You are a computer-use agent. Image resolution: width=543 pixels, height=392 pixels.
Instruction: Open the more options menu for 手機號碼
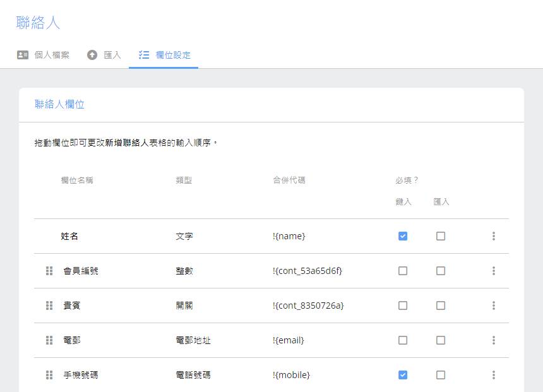[493, 375]
